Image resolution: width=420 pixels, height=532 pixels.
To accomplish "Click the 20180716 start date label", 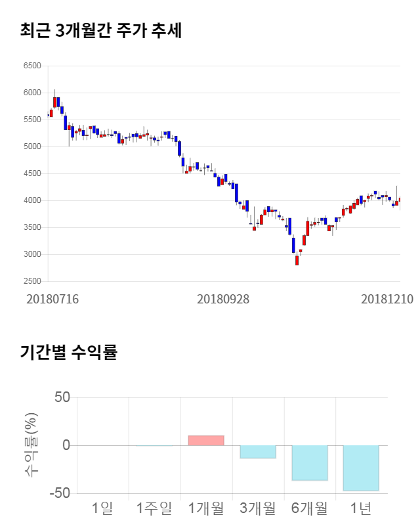I will click(x=52, y=298).
